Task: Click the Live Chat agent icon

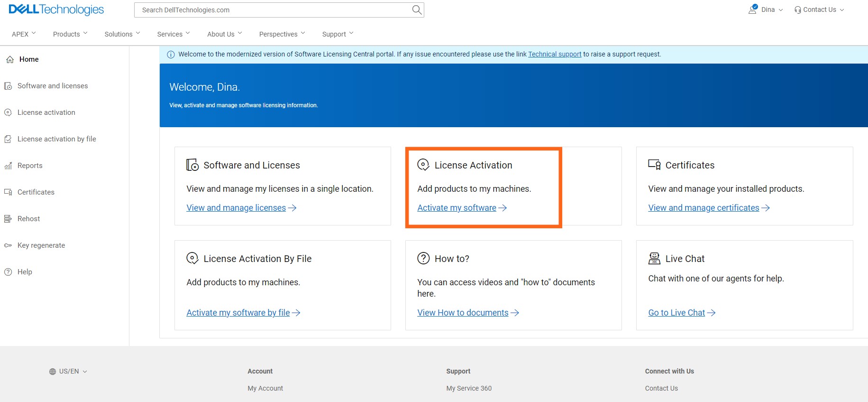Action: coord(654,259)
